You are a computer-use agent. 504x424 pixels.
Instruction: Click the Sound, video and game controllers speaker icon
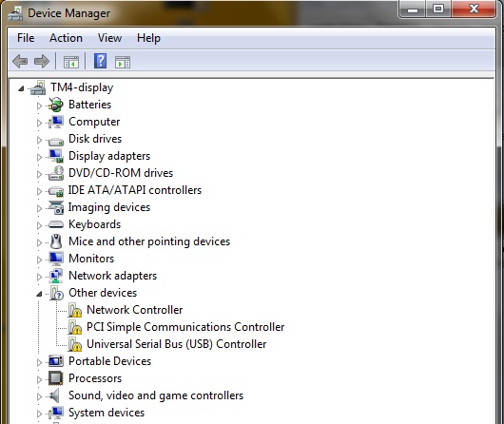coord(55,395)
